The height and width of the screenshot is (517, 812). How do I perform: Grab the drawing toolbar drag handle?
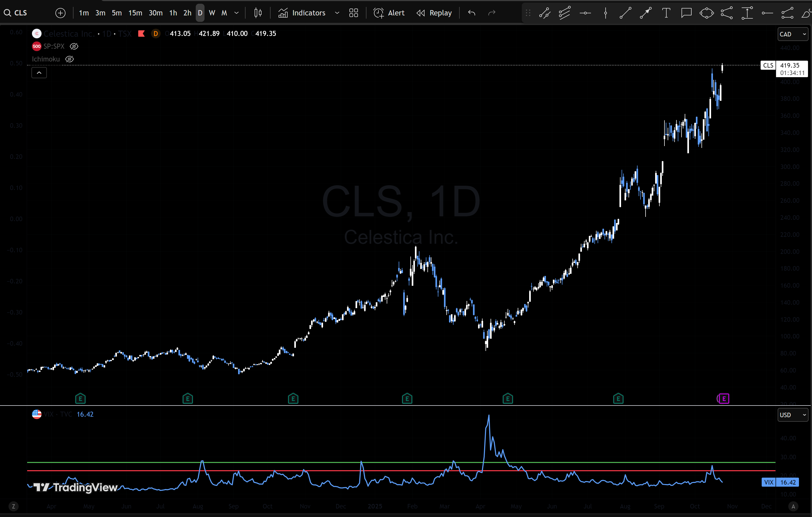[528, 13]
